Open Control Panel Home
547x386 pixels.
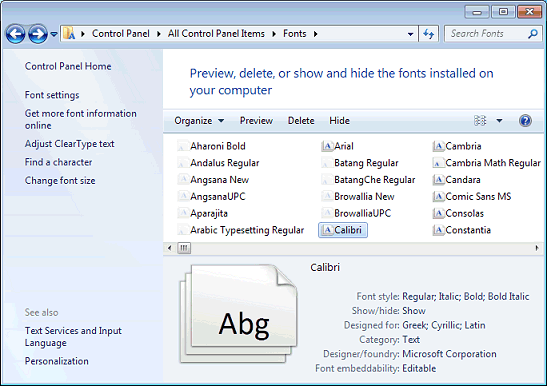68,66
